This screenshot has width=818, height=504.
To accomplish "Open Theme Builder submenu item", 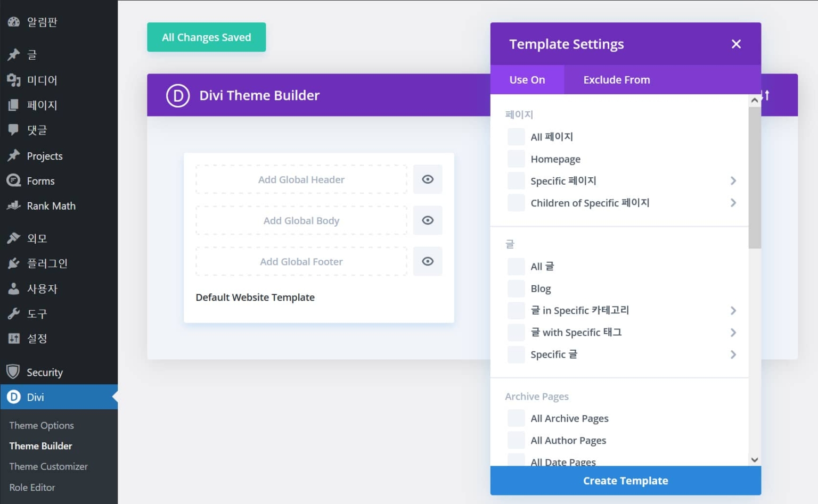I will click(x=40, y=446).
